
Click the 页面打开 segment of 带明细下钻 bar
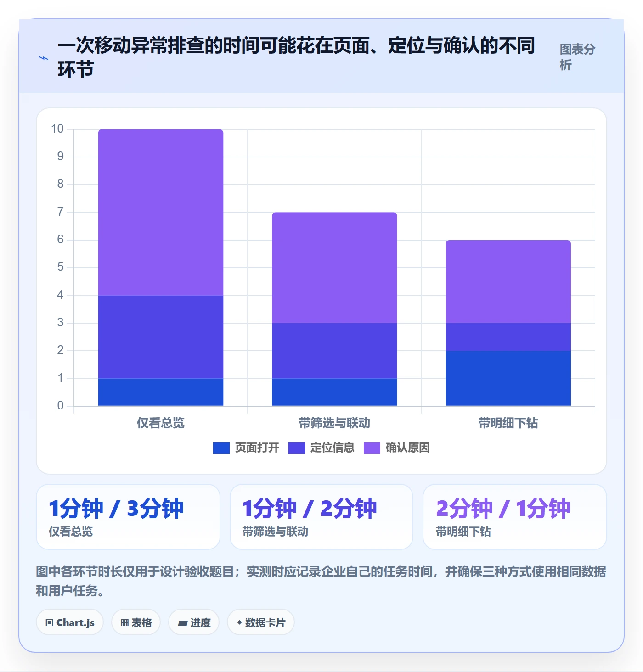point(508,378)
